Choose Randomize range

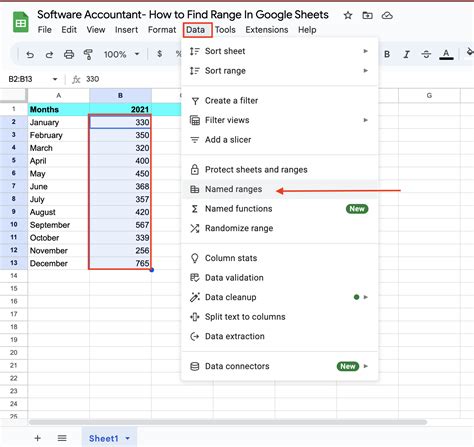(x=280, y=228)
